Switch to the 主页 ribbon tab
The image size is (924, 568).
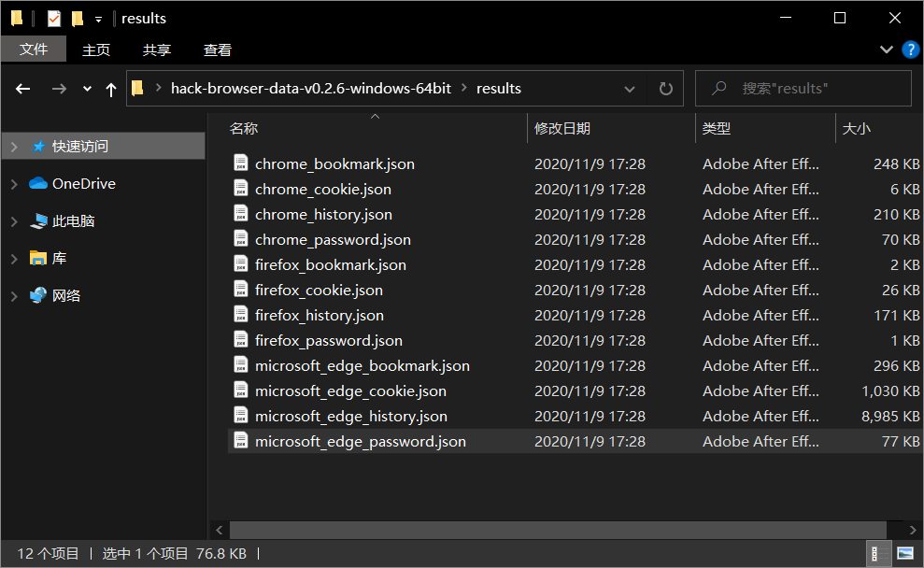click(x=96, y=50)
